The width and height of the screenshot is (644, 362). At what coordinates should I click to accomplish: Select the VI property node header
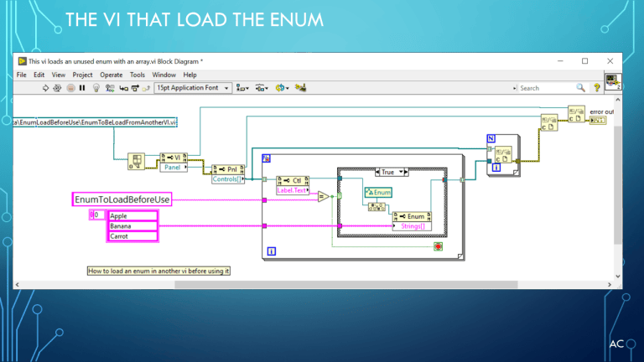click(174, 158)
